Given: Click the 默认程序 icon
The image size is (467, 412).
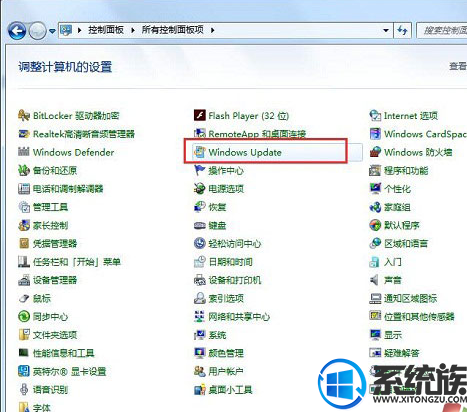Looking at the screenshot, I should click(x=375, y=225).
